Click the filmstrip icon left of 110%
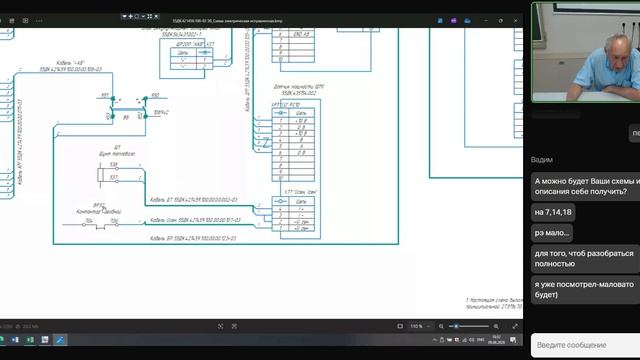 [400, 326]
